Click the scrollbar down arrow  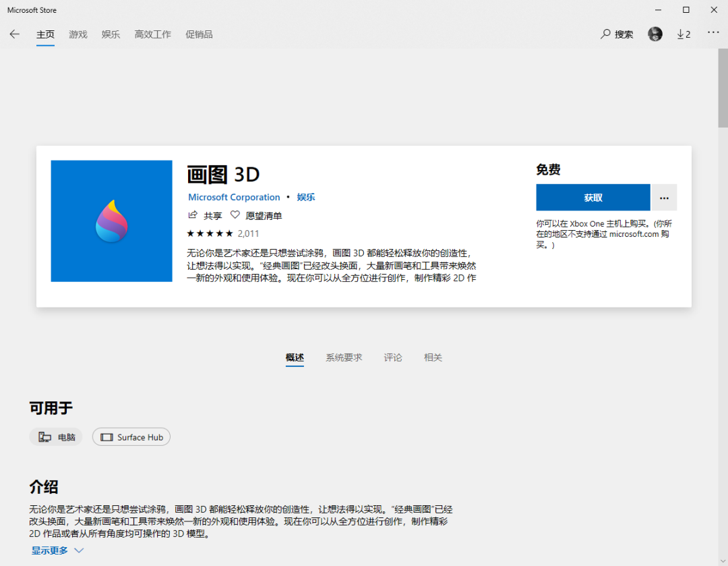tap(723, 561)
